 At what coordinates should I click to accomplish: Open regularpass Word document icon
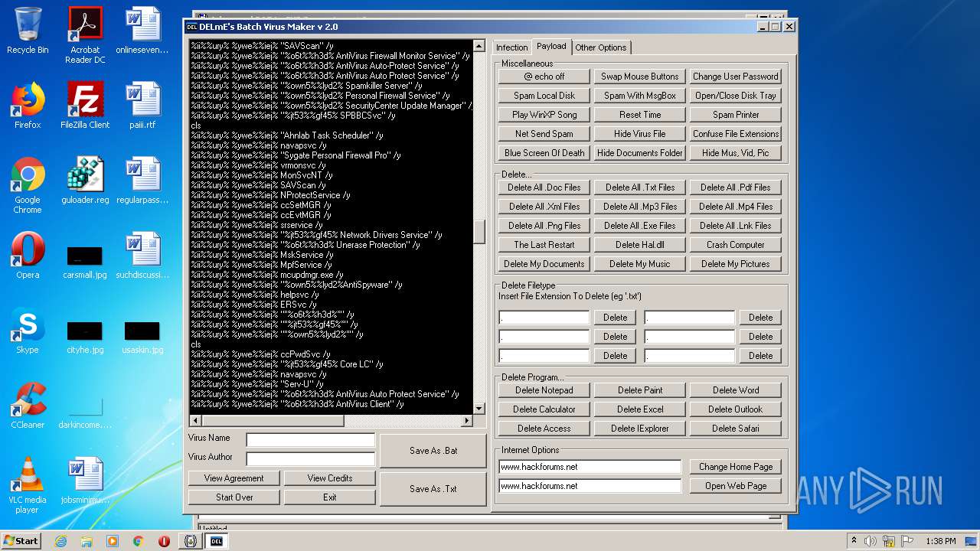coord(142,181)
